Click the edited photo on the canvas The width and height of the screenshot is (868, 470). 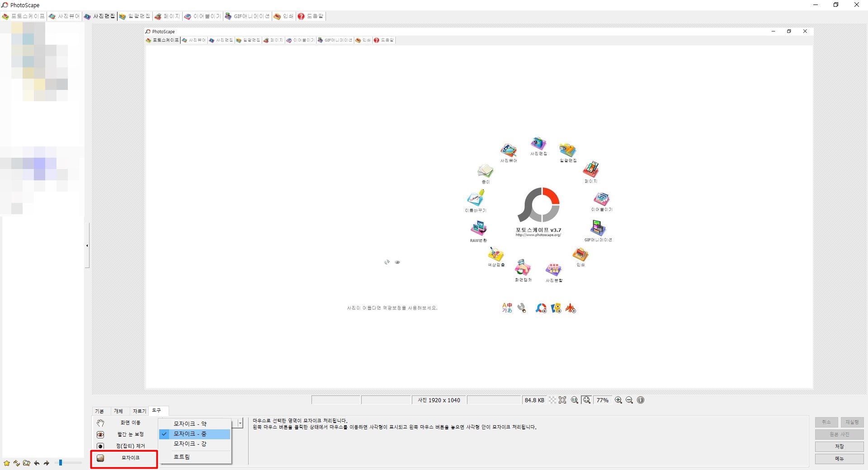pyautogui.click(x=479, y=208)
